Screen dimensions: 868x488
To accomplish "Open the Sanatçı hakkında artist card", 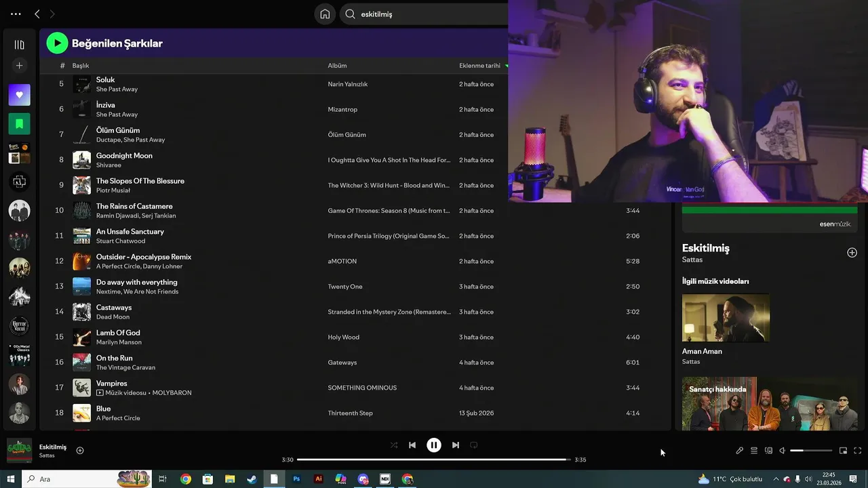I will (x=770, y=404).
